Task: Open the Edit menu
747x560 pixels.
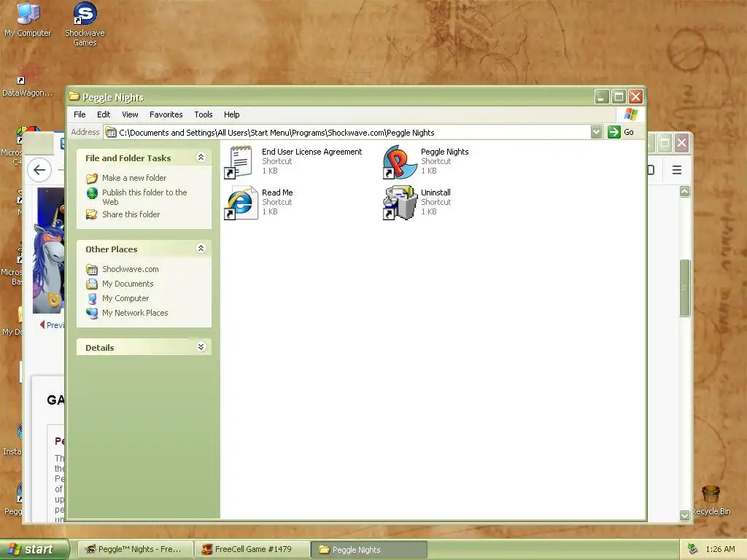Action: [x=104, y=114]
